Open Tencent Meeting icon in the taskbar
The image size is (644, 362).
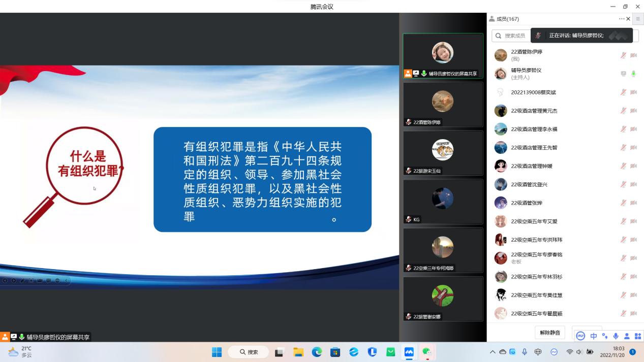coord(409,352)
